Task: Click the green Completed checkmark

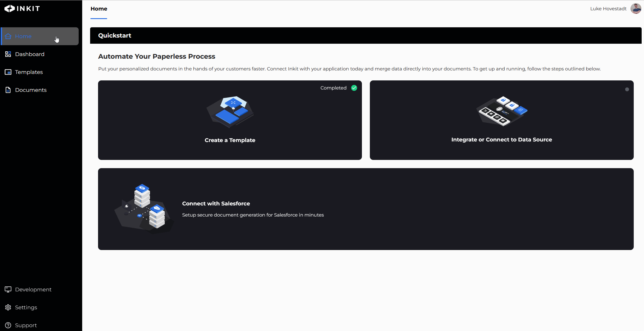Action: [x=354, y=88]
